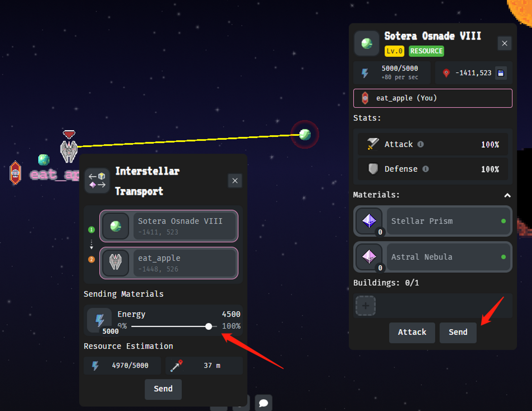This screenshot has height=411, width=532.
Task: Open the chat bubble icon
Action: [263, 403]
